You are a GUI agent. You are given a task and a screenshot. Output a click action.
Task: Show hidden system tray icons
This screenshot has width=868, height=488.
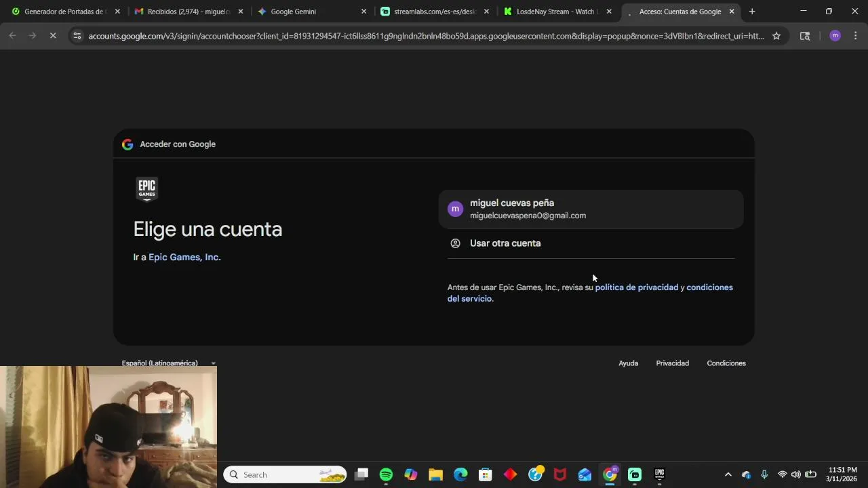pyautogui.click(x=728, y=474)
